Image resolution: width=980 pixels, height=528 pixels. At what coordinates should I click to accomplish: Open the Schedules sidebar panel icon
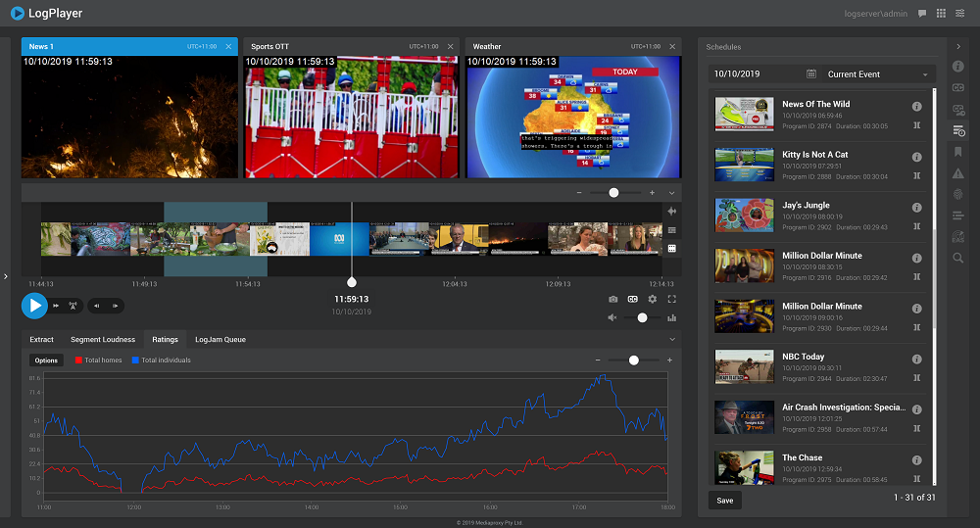958,130
